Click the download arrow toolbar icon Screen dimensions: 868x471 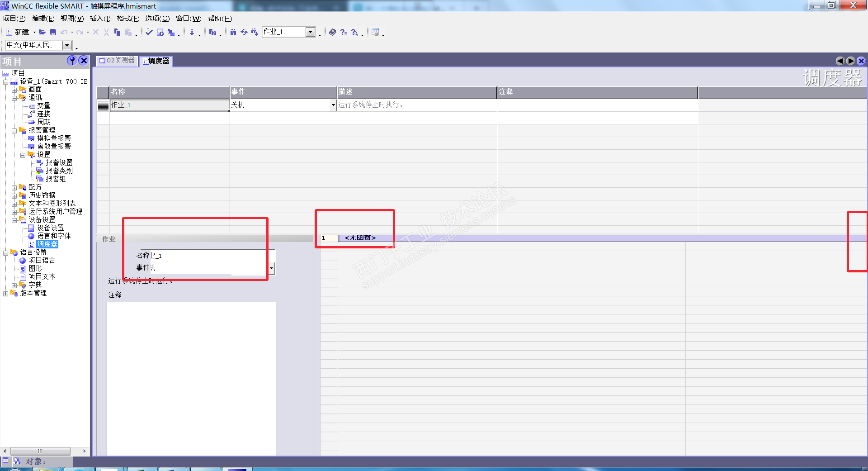[x=192, y=32]
